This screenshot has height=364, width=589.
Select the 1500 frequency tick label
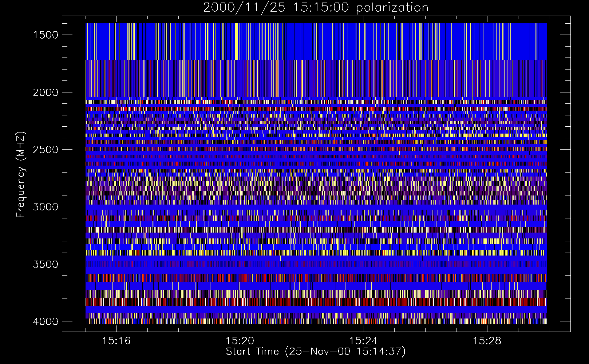(46, 35)
